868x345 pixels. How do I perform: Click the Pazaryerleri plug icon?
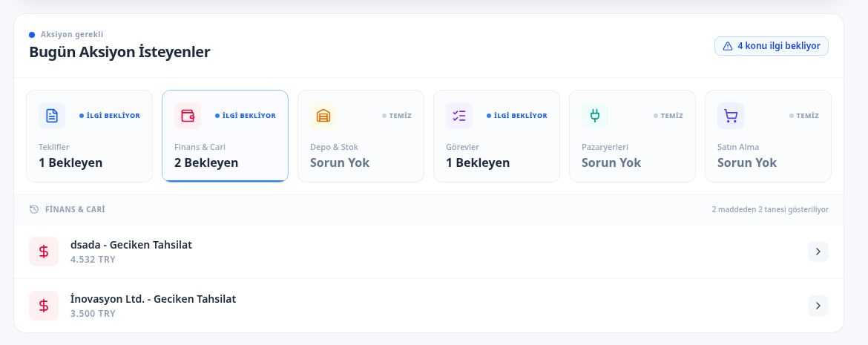(595, 116)
